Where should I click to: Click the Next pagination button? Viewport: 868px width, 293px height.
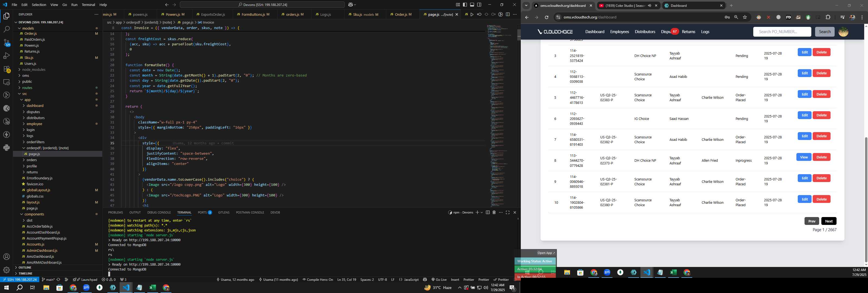pyautogui.click(x=829, y=221)
